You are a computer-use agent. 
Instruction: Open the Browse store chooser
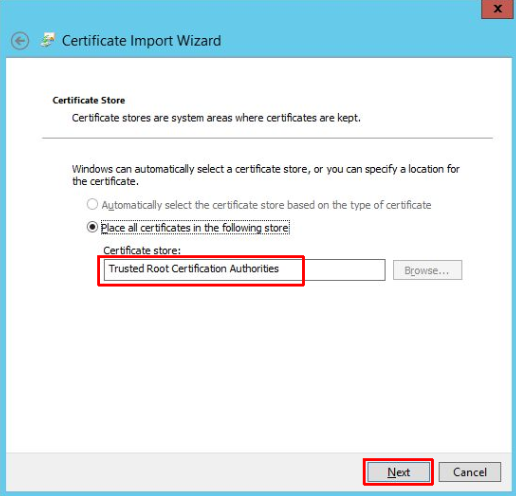(x=427, y=270)
